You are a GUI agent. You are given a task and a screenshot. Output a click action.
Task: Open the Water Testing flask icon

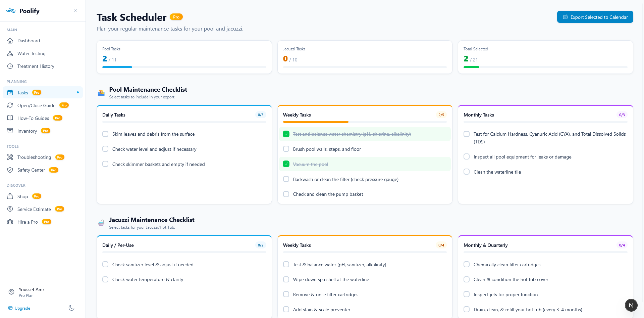tap(10, 53)
